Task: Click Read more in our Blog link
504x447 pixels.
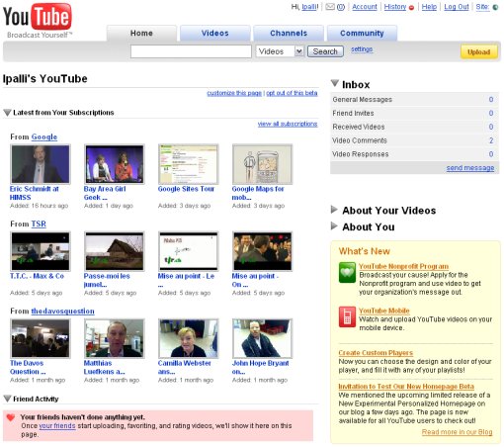Action: coord(457,432)
